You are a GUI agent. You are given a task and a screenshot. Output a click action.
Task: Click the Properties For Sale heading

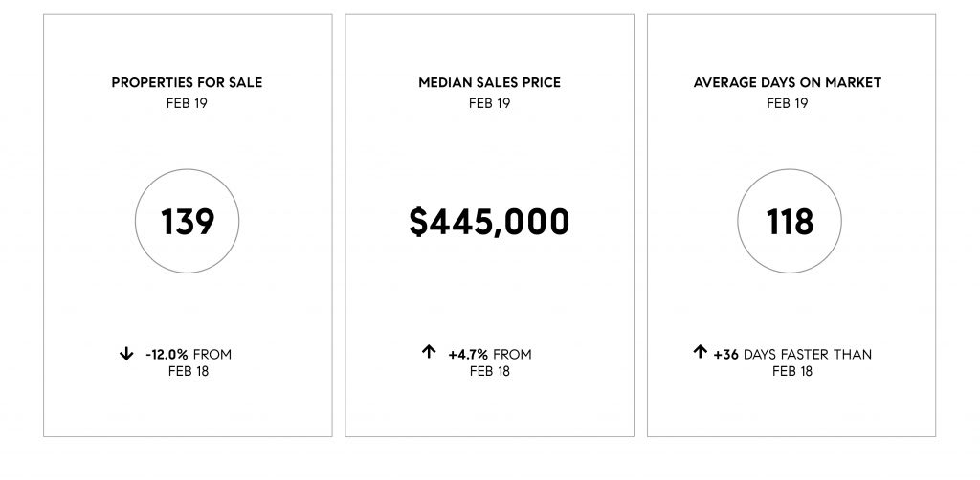click(187, 83)
